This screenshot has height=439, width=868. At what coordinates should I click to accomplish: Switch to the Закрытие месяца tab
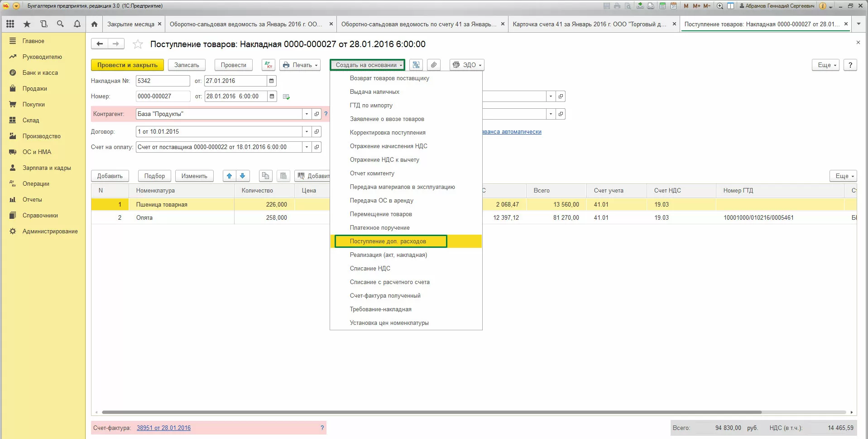tap(130, 24)
